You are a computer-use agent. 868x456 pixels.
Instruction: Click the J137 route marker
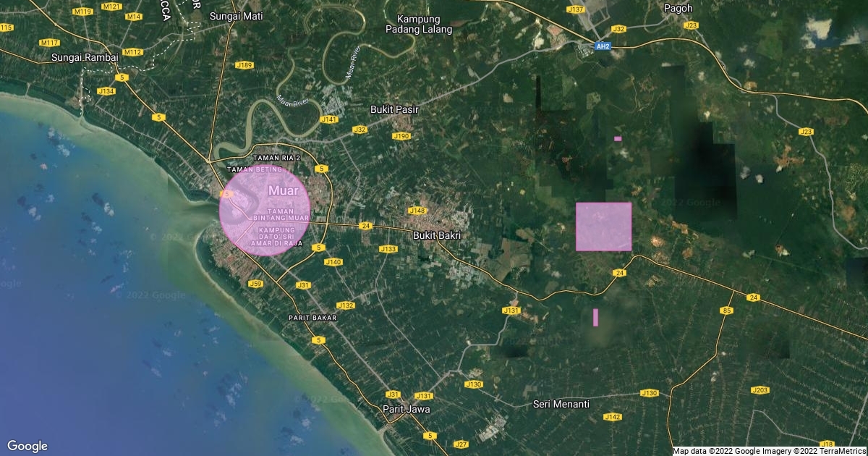[x=576, y=9]
